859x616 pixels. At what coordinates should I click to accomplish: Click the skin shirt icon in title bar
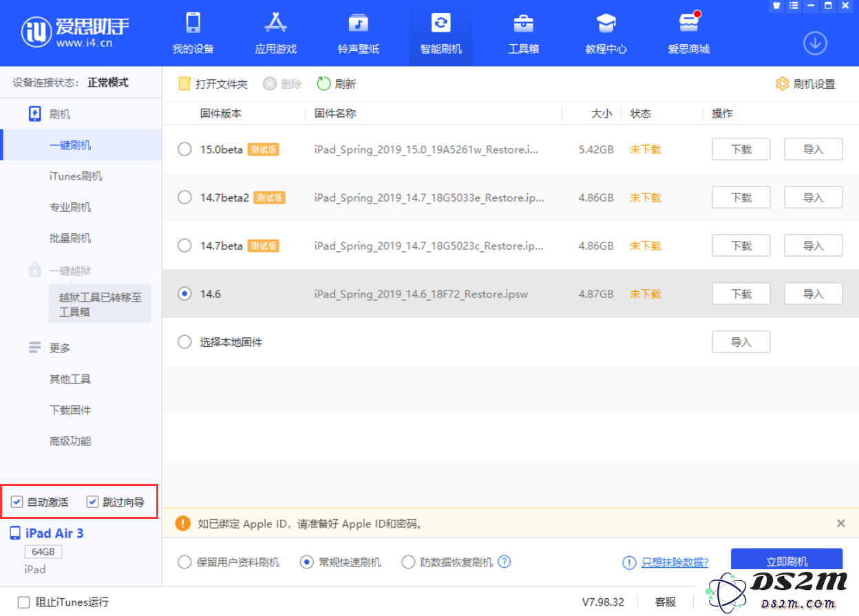pos(776,6)
